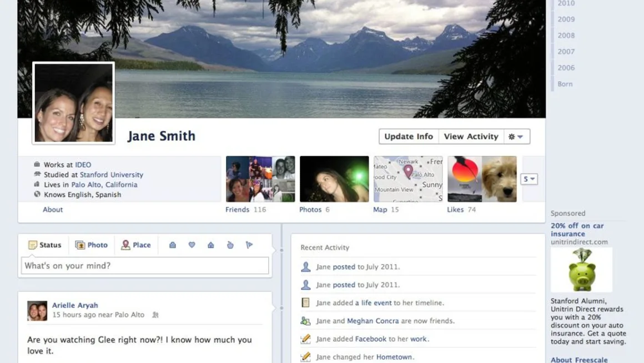Viewport: 644px width, 363px height.
Task: Click the Likes 74 label
Action: (461, 209)
